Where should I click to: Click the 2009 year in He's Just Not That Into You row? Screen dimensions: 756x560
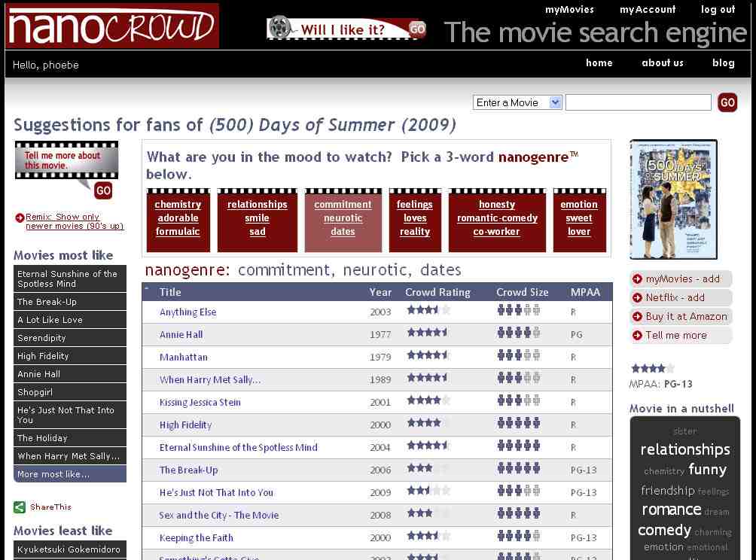(380, 492)
